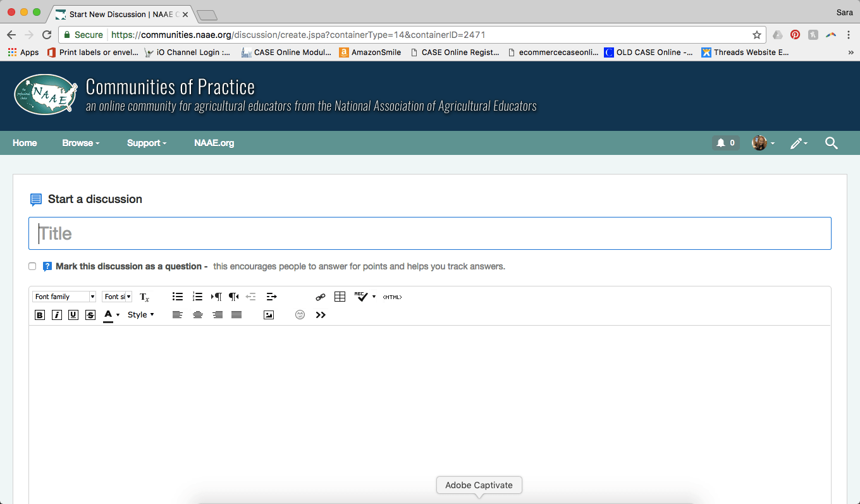Open the text color dropdown arrow
Screen dimensions: 860x504
[118, 315]
